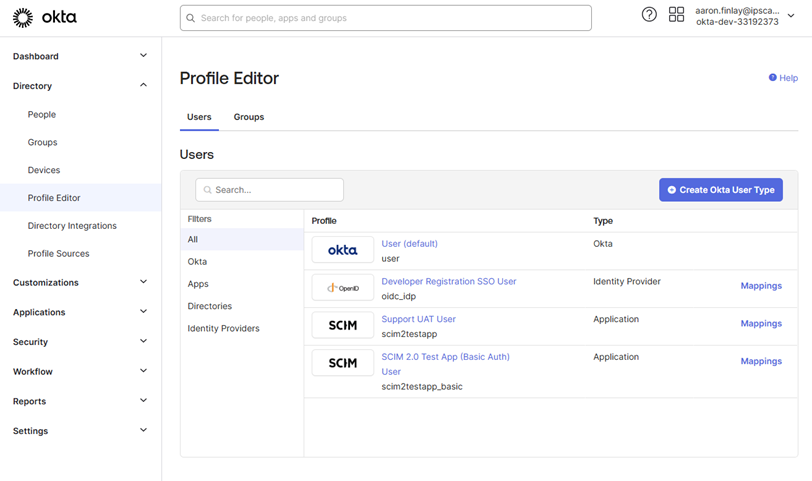The width and height of the screenshot is (812, 481).
Task: Open the account dropdown arrow
Action: point(791,16)
